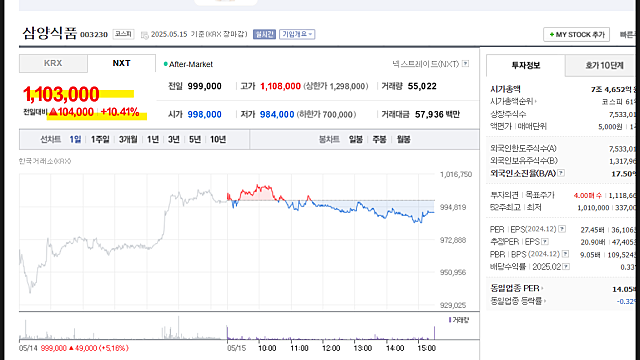Click the change amount 104,000
Image resolution: width=640 pixels, height=360 pixels.
[72, 112]
